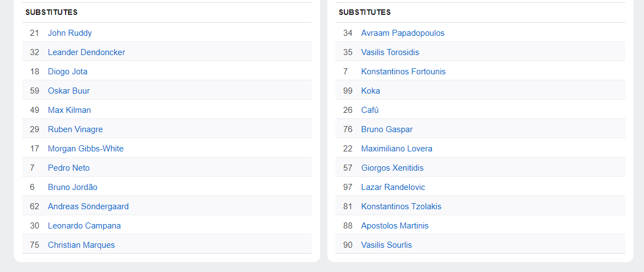Click the Vasilis Sourlis link
Image resolution: width=644 pixels, height=272 pixels.
tap(387, 245)
